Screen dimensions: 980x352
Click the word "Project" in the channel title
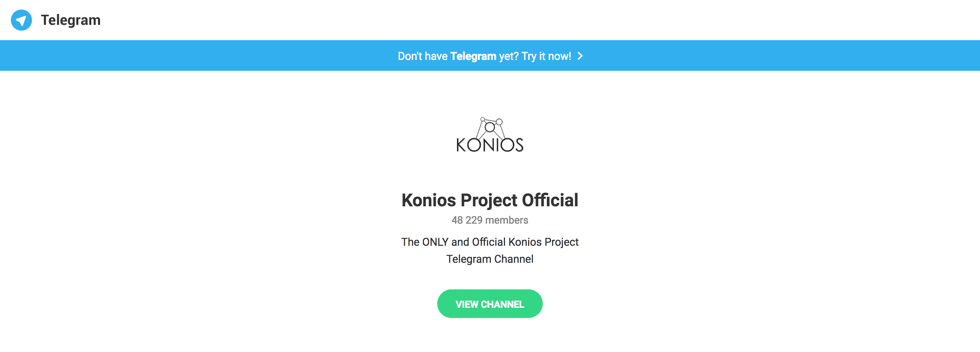(489, 200)
